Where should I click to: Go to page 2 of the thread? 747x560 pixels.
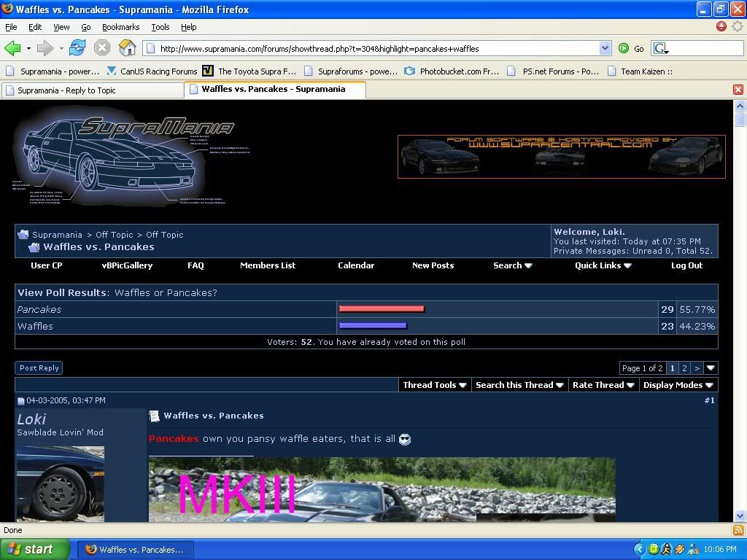(684, 367)
